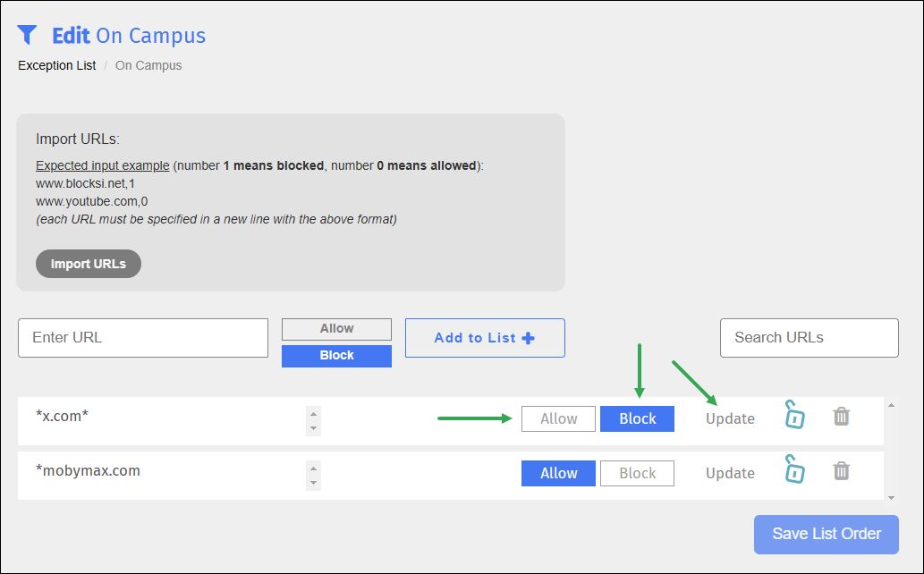Click the Import URLs: label
The image size is (924, 574).
[x=77, y=139]
